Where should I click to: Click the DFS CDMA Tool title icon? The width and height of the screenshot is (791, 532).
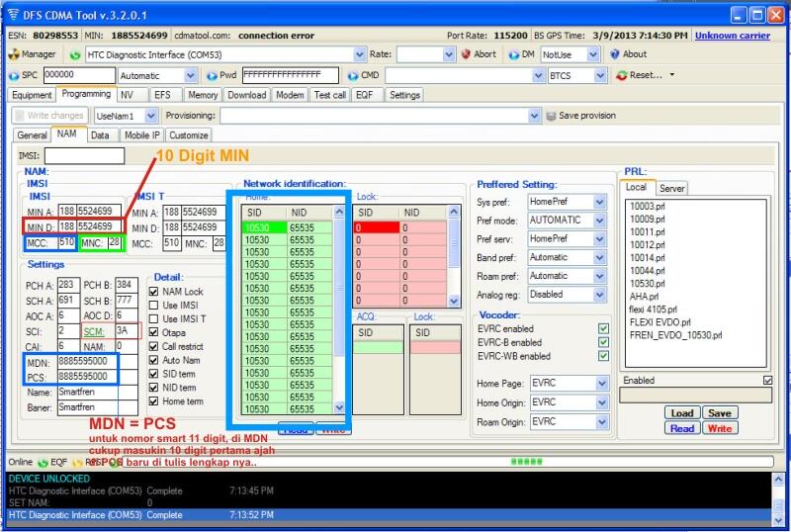[x=13, y=14]
